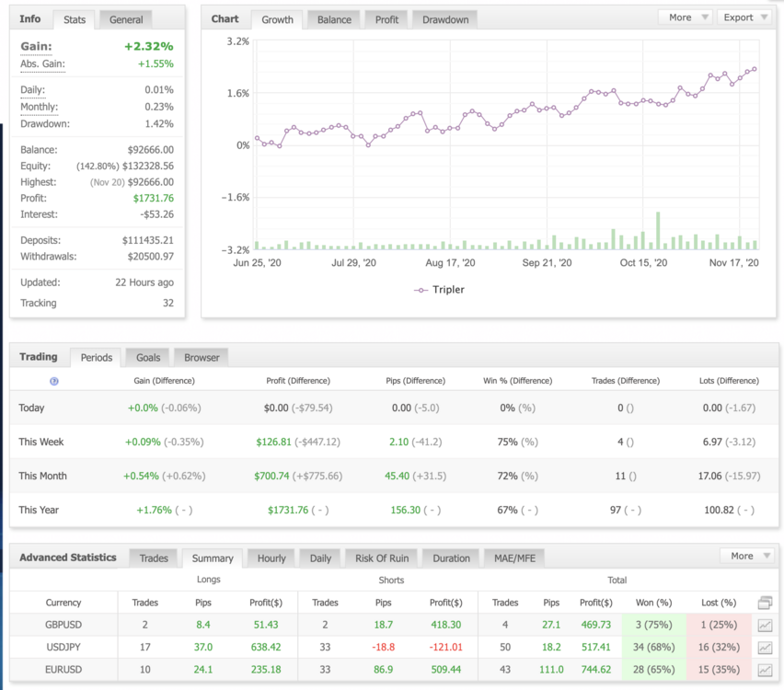Open the Browser tab
The image size is (784, 690).
tap(202, 358)
